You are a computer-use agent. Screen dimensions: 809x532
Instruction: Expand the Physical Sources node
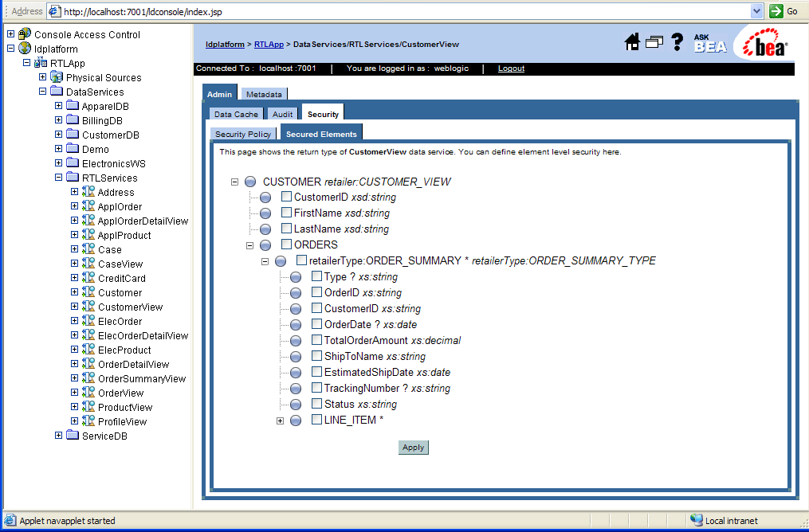43,76
